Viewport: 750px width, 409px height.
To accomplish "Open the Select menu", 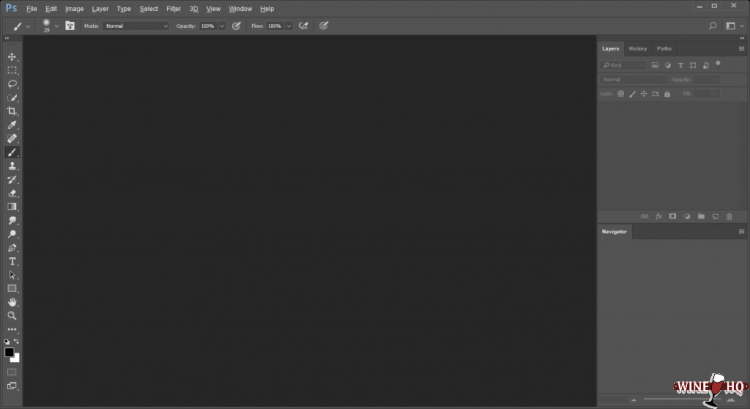I will click(x=149, y=9).
